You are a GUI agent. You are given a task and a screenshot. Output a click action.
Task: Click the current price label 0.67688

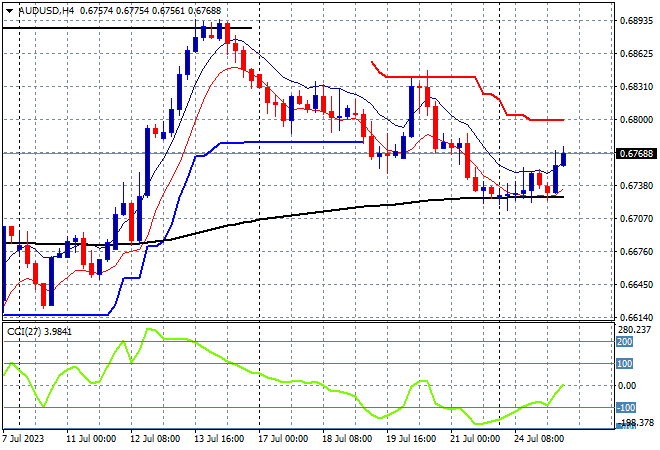636,154
